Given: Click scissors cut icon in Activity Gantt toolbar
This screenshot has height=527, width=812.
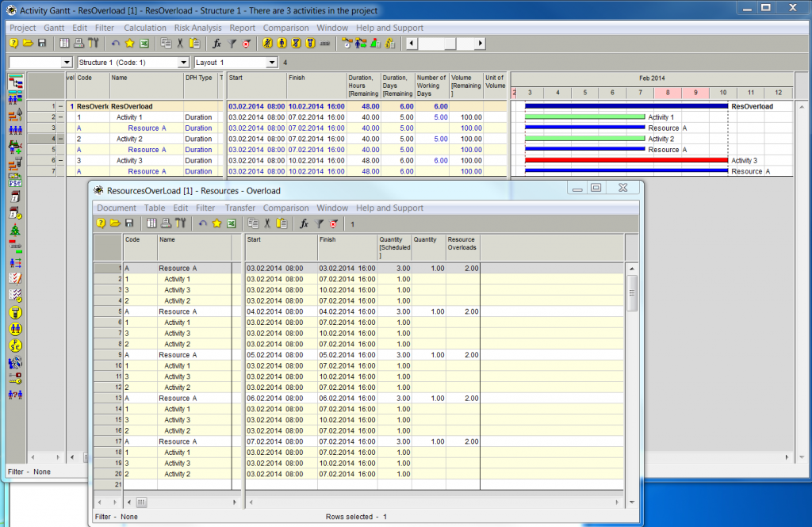Looking at the screenshot, I should click(180, 44).
